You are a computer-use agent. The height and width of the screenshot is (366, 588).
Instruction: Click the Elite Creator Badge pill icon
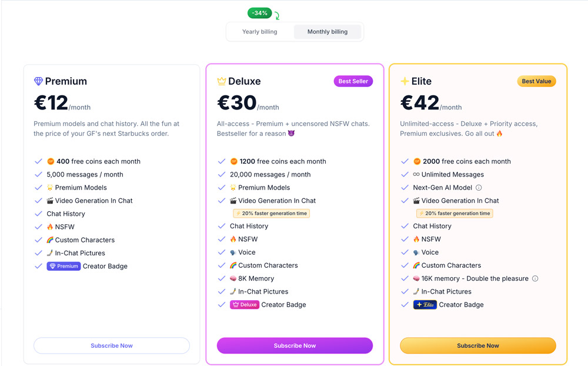pos(425,305)
